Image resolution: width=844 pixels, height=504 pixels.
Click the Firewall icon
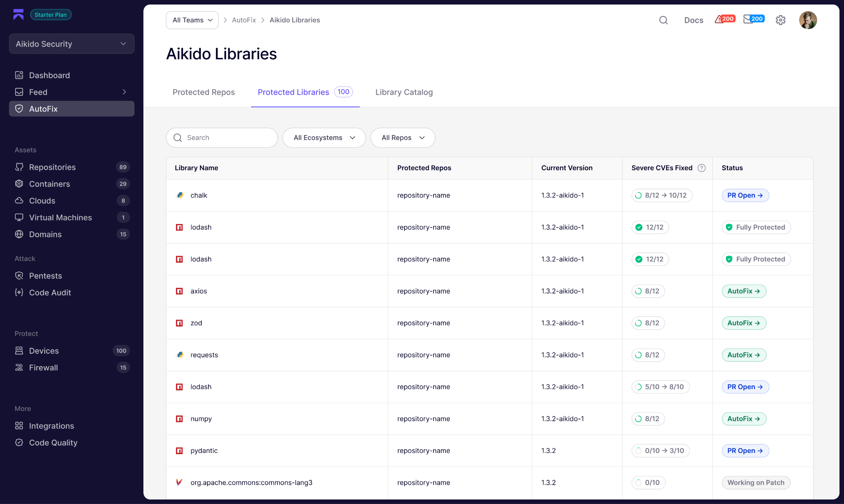19,367
